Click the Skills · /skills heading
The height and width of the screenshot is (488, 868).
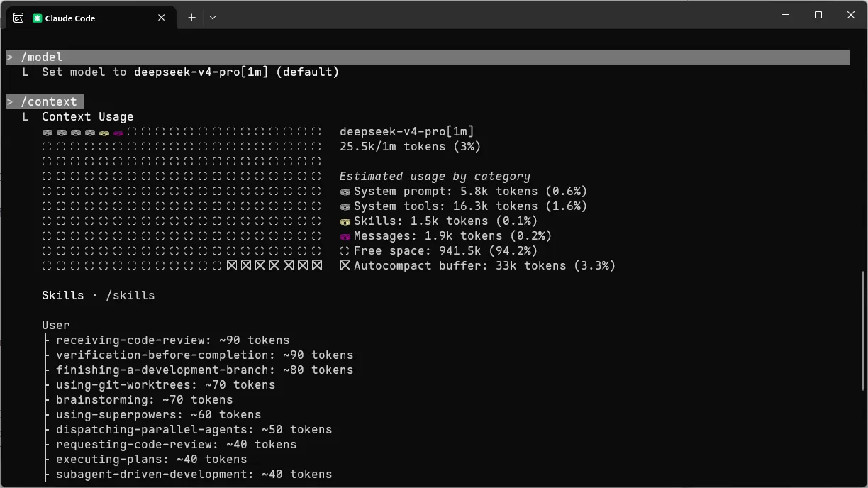point(99,296)
